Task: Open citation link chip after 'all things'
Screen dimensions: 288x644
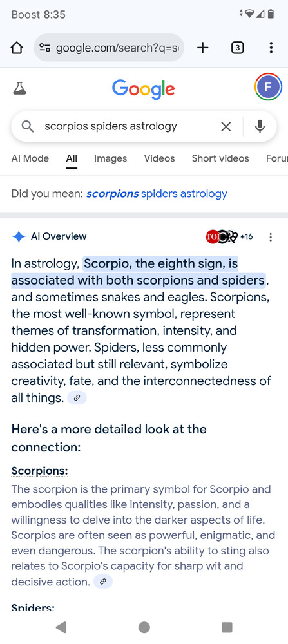Action: tap(77, 398)
